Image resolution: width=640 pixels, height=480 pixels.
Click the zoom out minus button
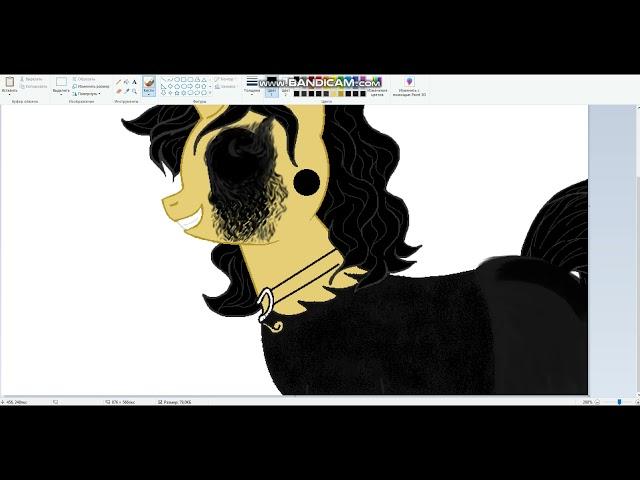pos(598,402)
